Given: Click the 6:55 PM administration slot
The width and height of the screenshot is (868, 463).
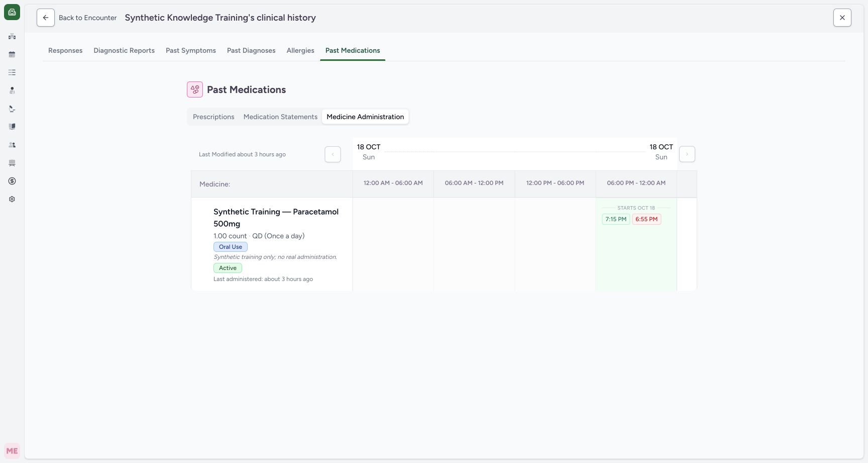Looking at the screenshot, I should point(646,219).
